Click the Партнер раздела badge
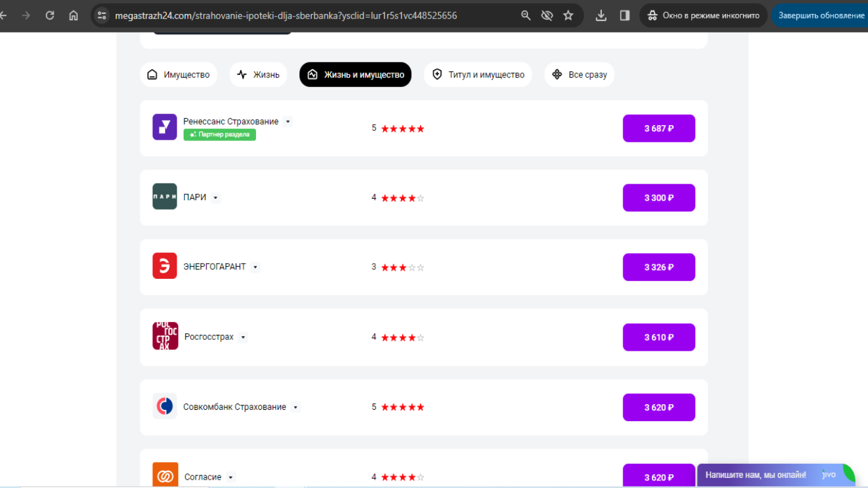This screenshot has height=488, width=868. pos(220,135)
